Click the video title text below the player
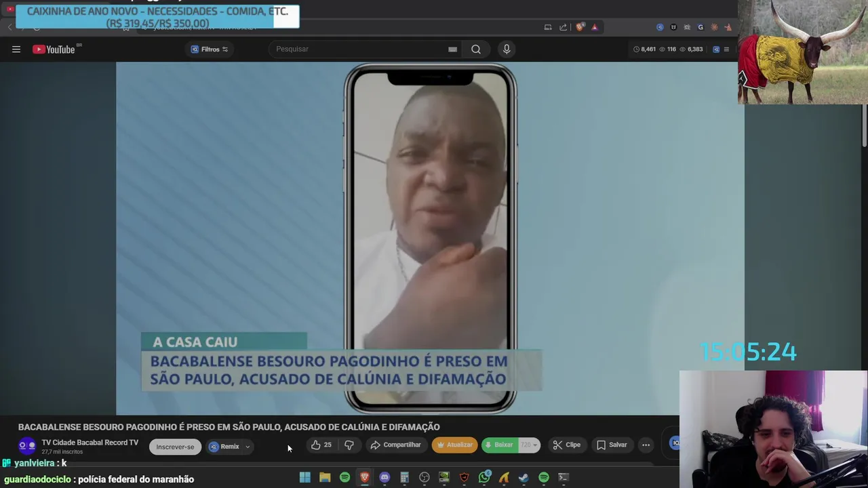This screenshot has height=488, width=868. click(x=229, y=427)
